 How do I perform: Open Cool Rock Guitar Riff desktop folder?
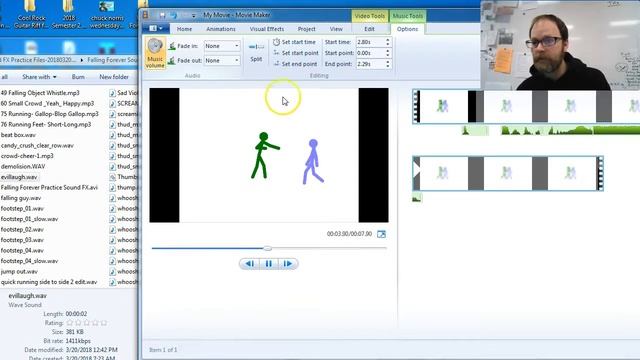tap(31, 15)
